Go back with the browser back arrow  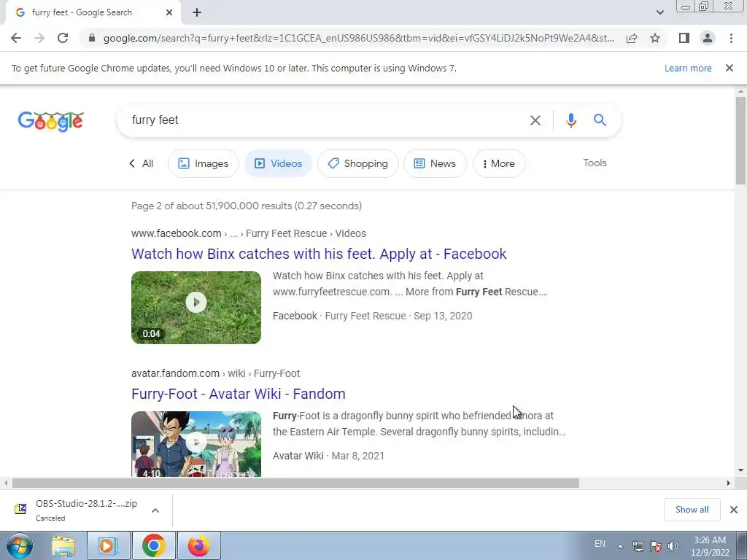click(16, 38)
